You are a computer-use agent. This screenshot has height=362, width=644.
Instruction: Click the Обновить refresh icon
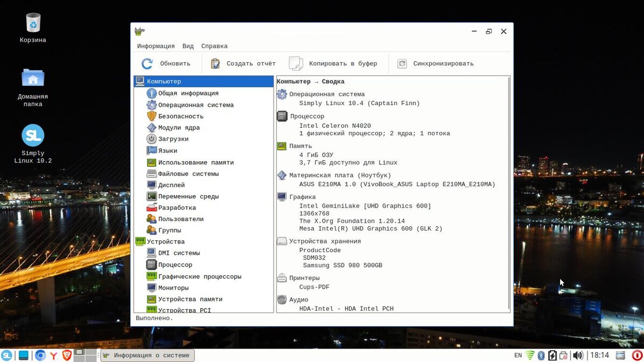[147, 64]
